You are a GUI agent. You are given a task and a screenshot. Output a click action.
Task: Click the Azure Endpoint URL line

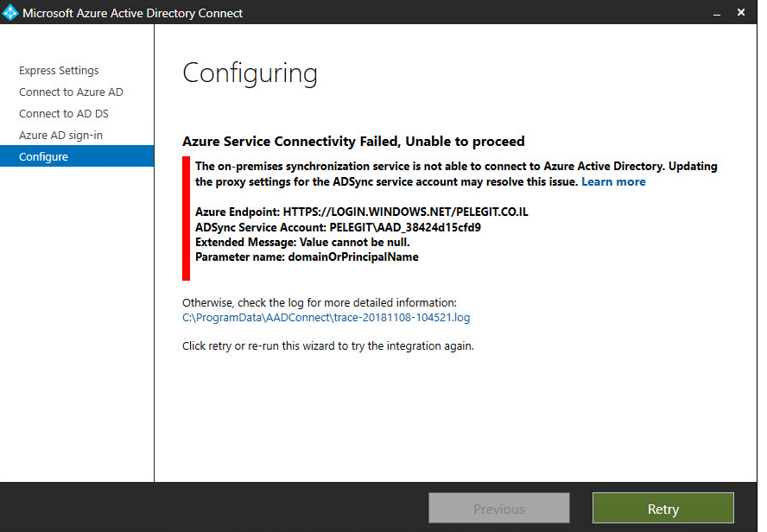[x=362, y=212]
